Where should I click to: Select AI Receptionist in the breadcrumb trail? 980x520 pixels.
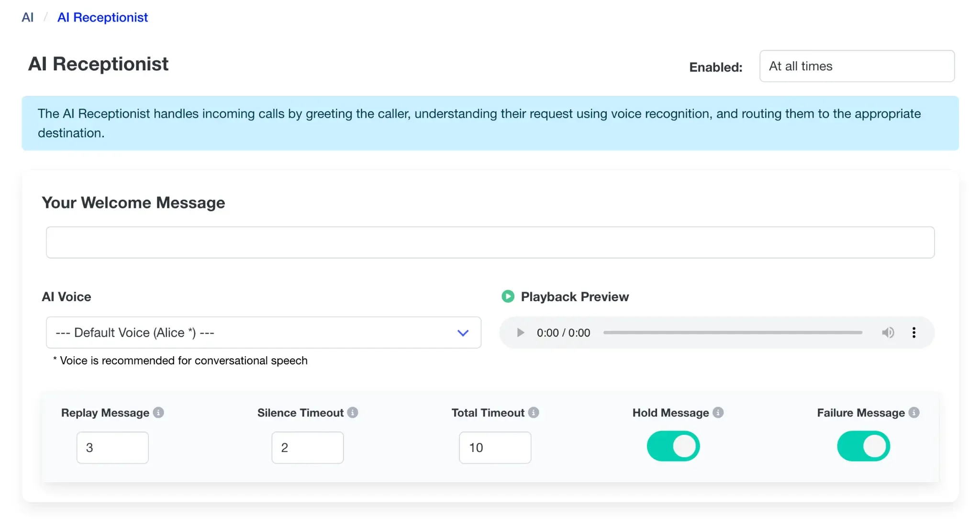tap(102, 17)
